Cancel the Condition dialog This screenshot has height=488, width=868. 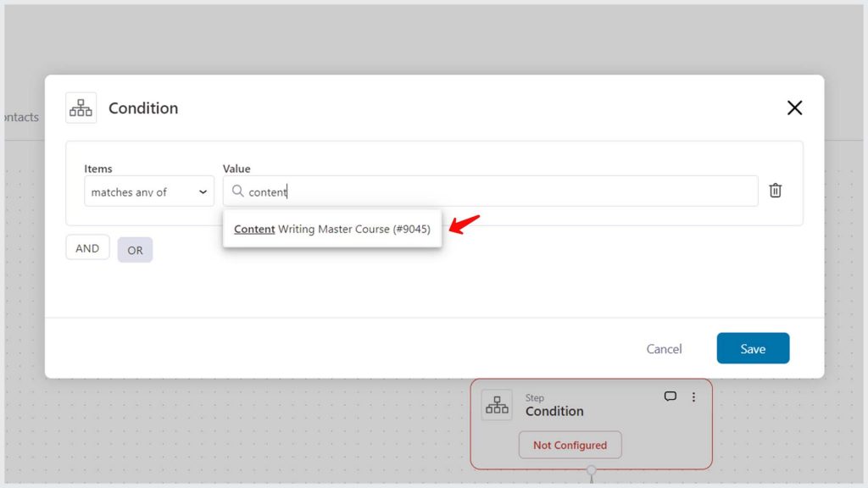pyautogui.click(x=664, y=348)
